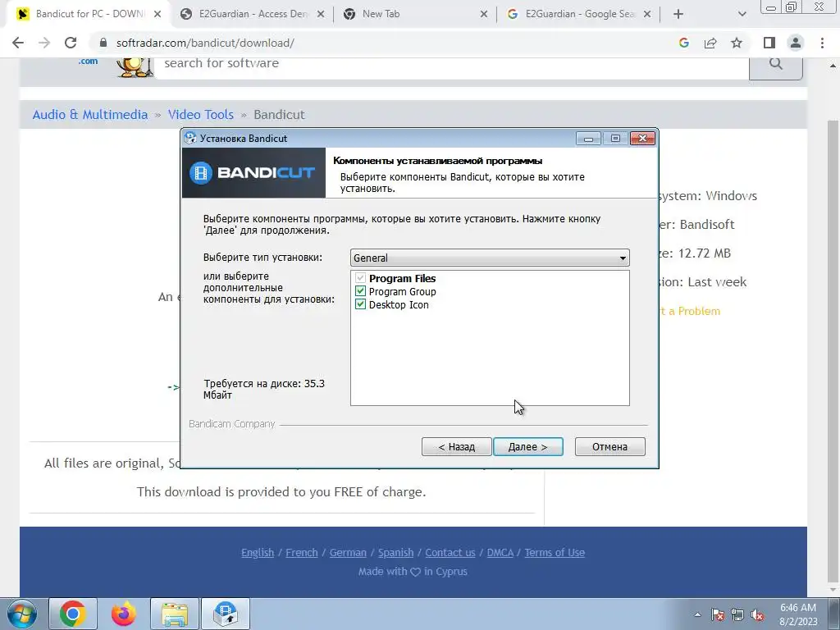Switch to E2Guardian Access Denied tab
The height and width of the screenshot is (630, 840).
click(x=253, y=14)
